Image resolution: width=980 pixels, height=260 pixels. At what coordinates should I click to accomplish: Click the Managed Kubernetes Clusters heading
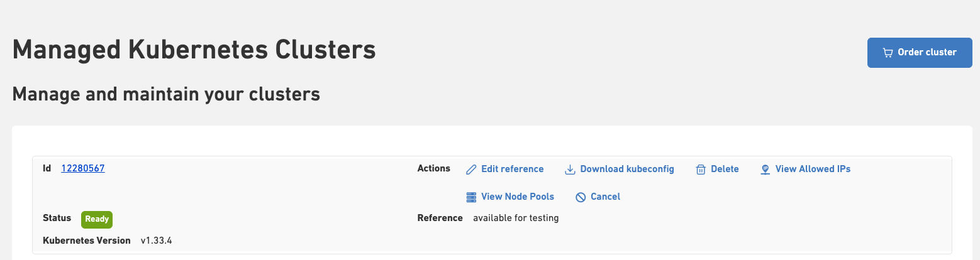pyautogui.click(x=194, y=50)
